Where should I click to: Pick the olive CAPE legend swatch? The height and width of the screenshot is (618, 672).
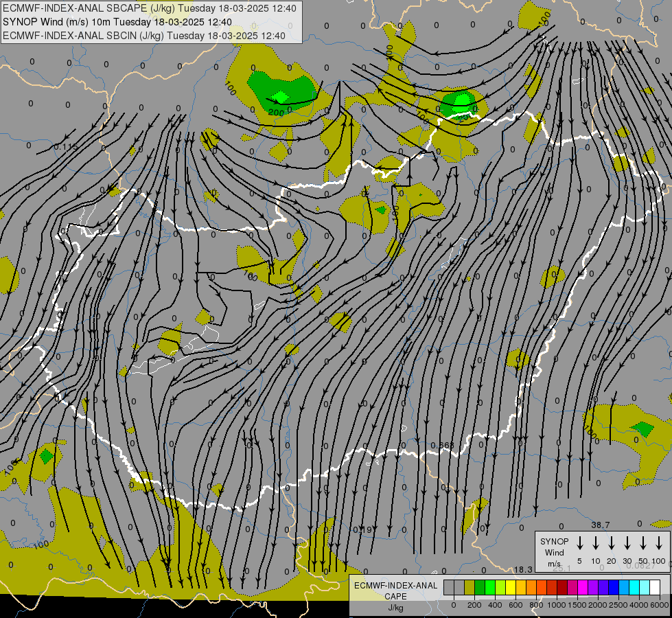(x=470, y=588)
